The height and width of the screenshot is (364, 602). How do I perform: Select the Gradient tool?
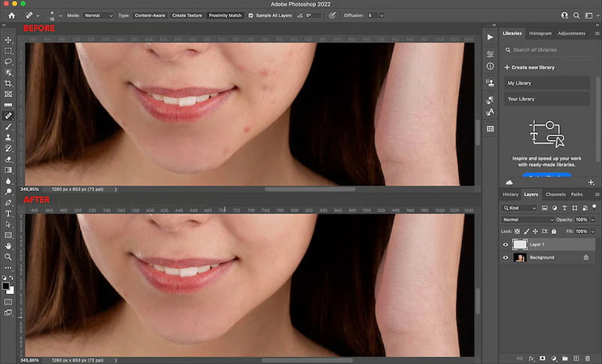(x=8, y=170)
